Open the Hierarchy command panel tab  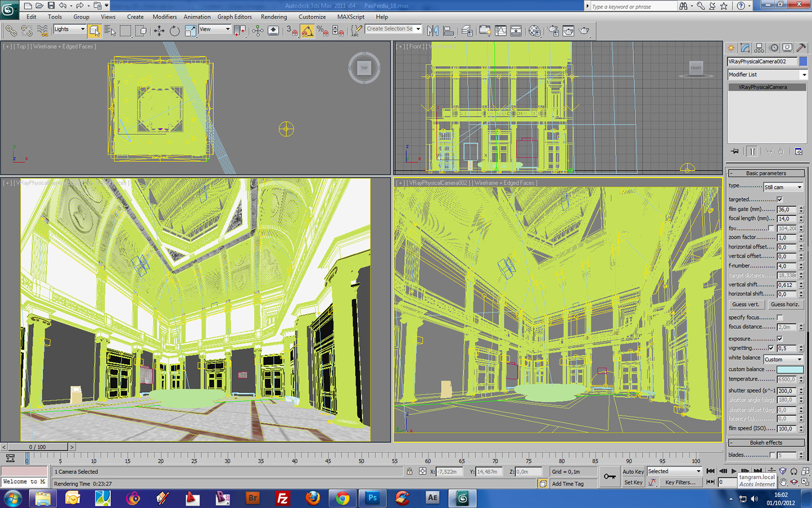[759, 48]
